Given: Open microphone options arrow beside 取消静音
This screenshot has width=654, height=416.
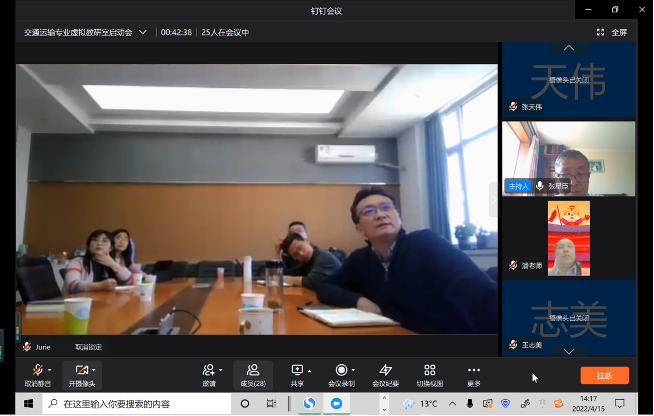Looking at the screenshot, I should click(50, 370).
